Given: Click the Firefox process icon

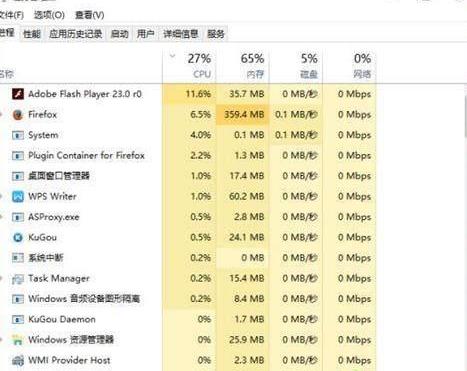Looking at the screenshot, I should [18, 115].
